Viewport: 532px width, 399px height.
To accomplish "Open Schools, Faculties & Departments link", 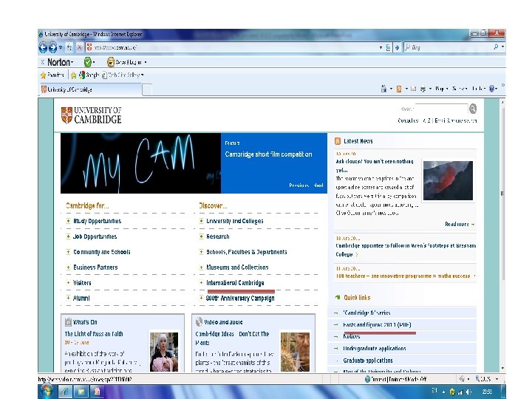I will click(246, 252).
